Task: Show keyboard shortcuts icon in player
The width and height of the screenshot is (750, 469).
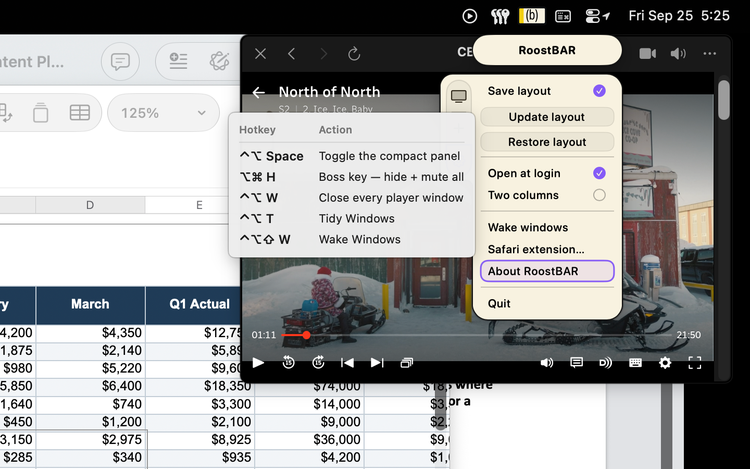Action: click(635, 363)
